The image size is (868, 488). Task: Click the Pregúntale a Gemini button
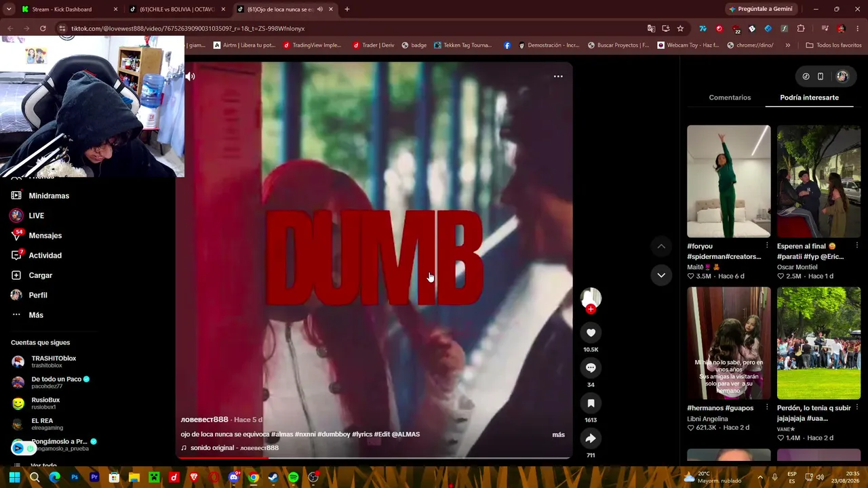761,9
